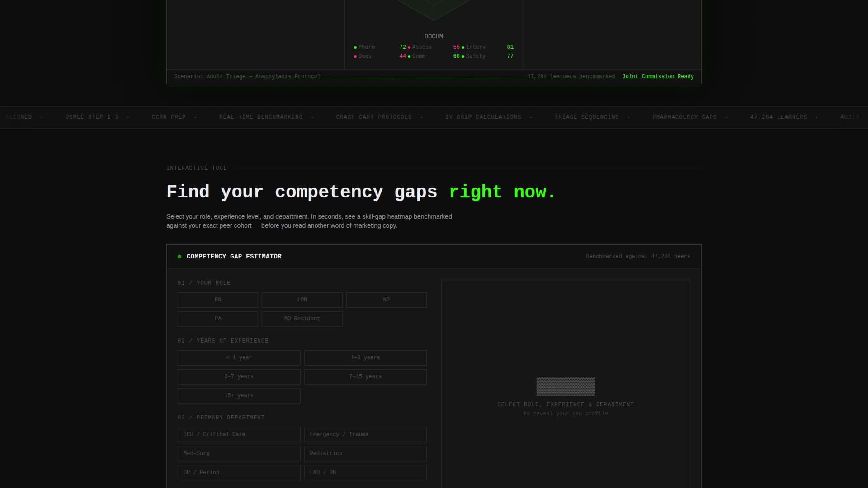Click the 01 / YOUR ROLE heading
Image resolution: width=868 pixels, height=488 pixels.
click(x=204, y=283)
